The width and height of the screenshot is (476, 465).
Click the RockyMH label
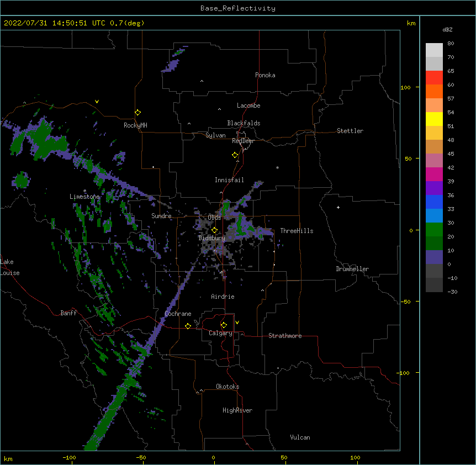(x=135, y=125)
